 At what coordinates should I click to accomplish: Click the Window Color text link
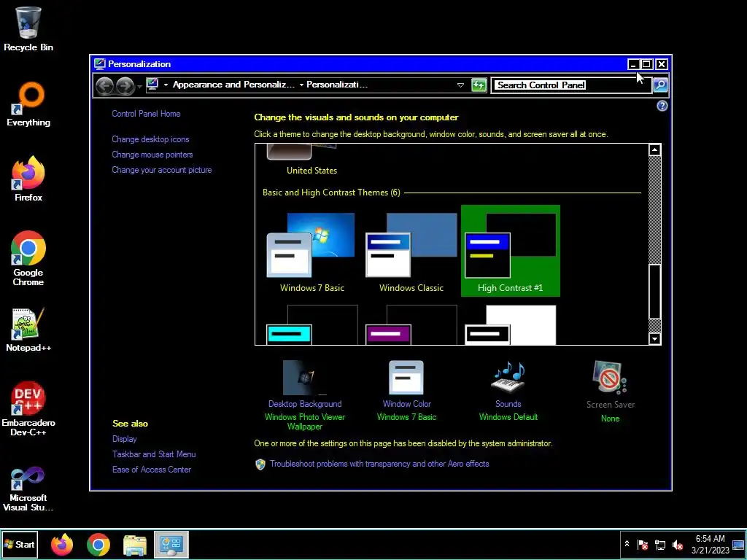click(406, 404)
